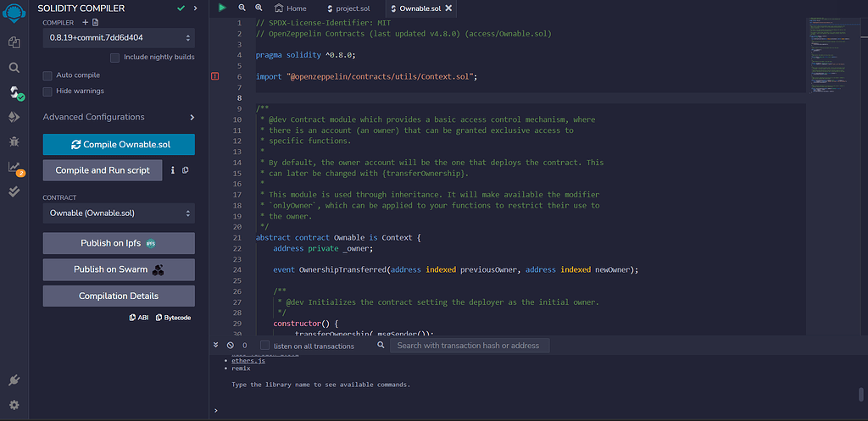Select the Ownable.sol tab
The image size is (868, 421).
[x=415, y=8]
